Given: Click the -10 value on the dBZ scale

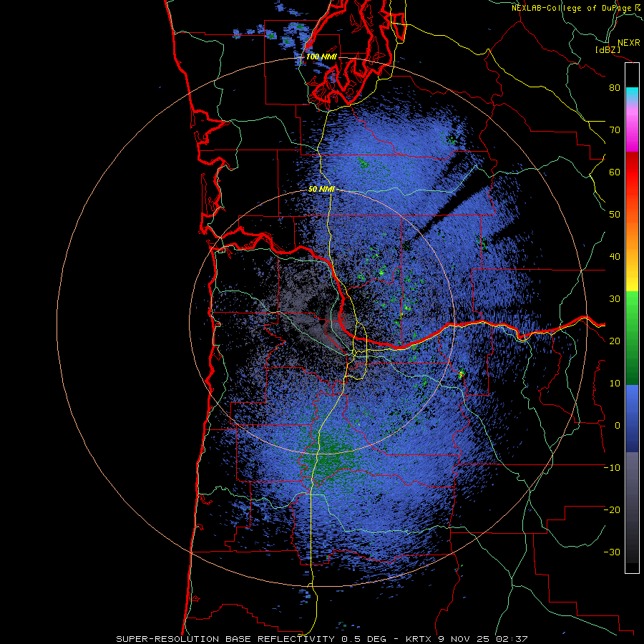Looking at the screenshot, I should click(x=612, y=468).
